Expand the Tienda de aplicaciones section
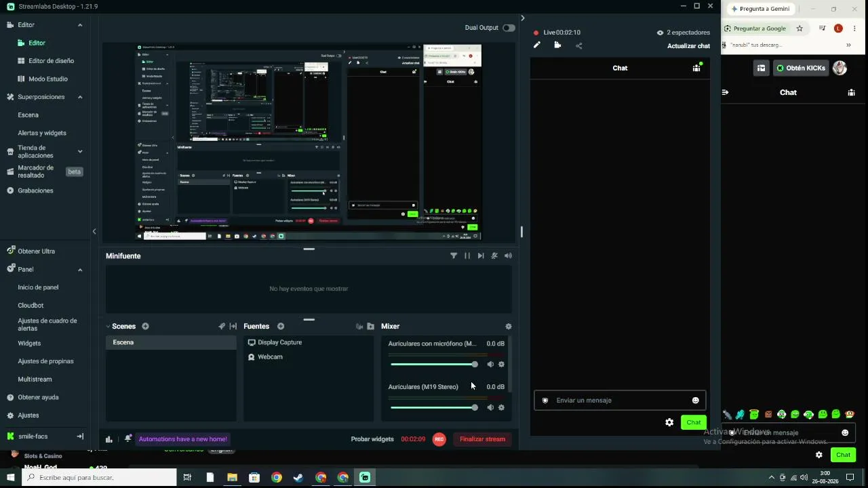Image resolution: width=868 pixels, height=488 pixels. pos(80,152)
